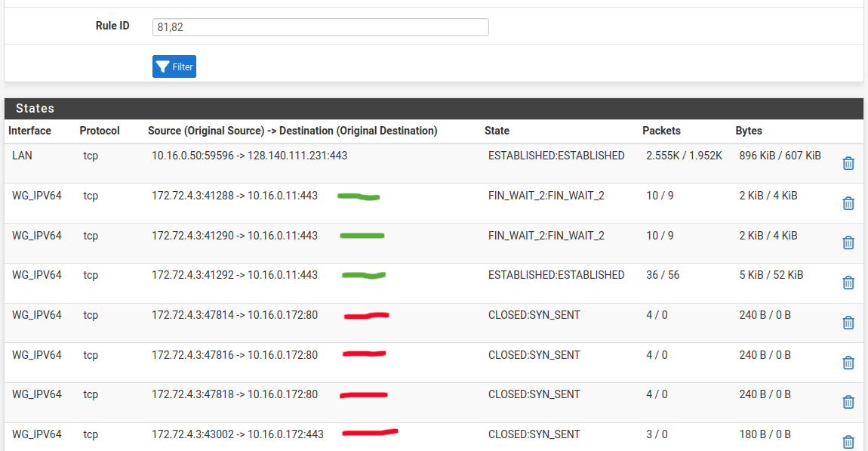Click the Bytes column header
The height and width of the screenshot is (451, 868).
pos(749,131)
